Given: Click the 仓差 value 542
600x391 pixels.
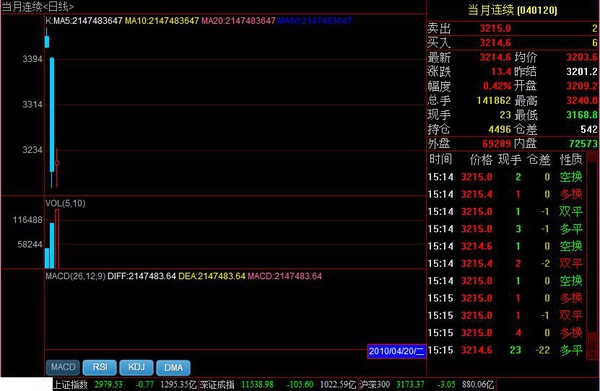Looking at the screenshot, I should pos(589,130).
